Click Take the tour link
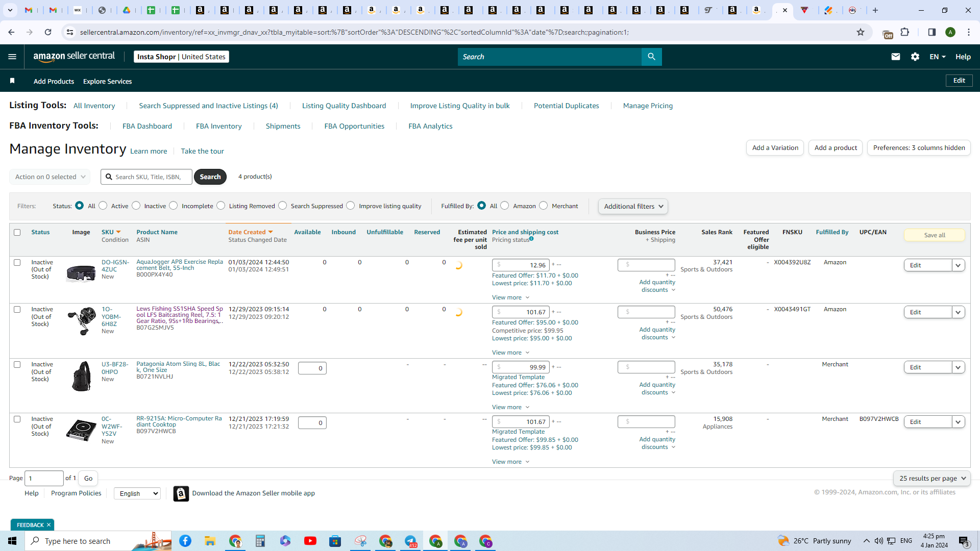980x551 pixels. pos(202,151)
